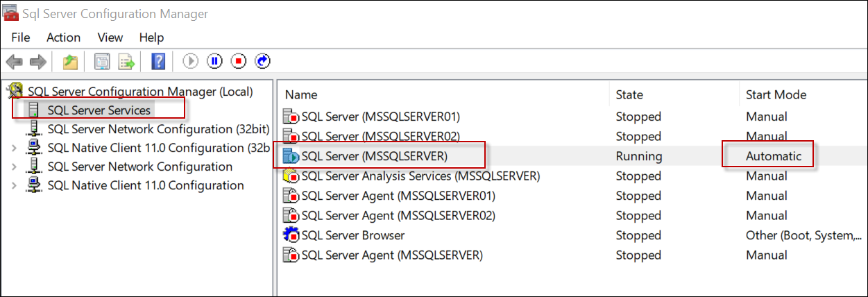This screenshot has width=868, height=297.
Task: Open Properties from the toolbar icon
Action: 103,62
